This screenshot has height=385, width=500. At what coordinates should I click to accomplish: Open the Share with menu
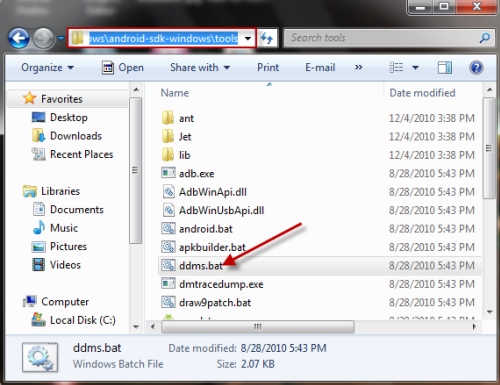pos(200,68)
